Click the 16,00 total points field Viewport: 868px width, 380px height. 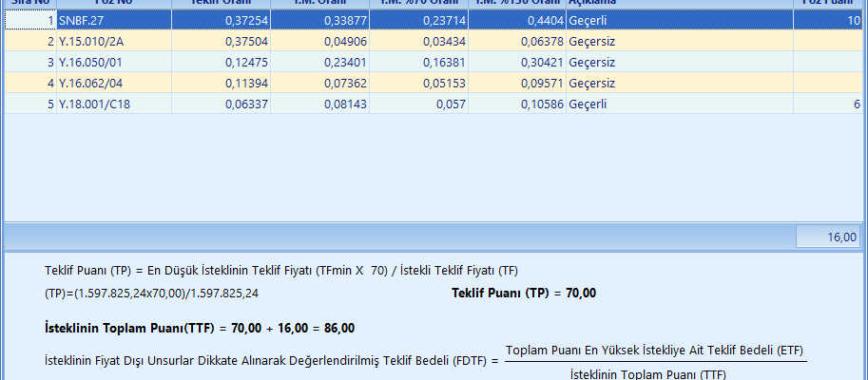pos(828,237)
